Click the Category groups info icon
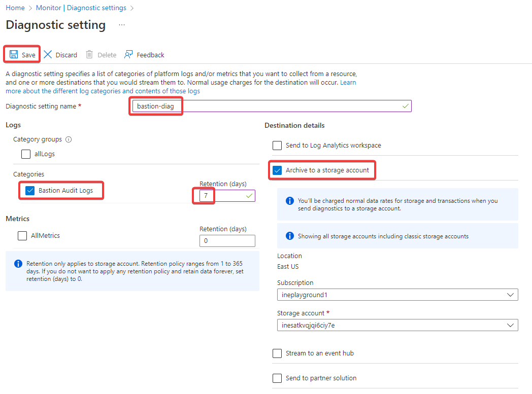This screenshot has width=532, height=394. coord(69,139)
